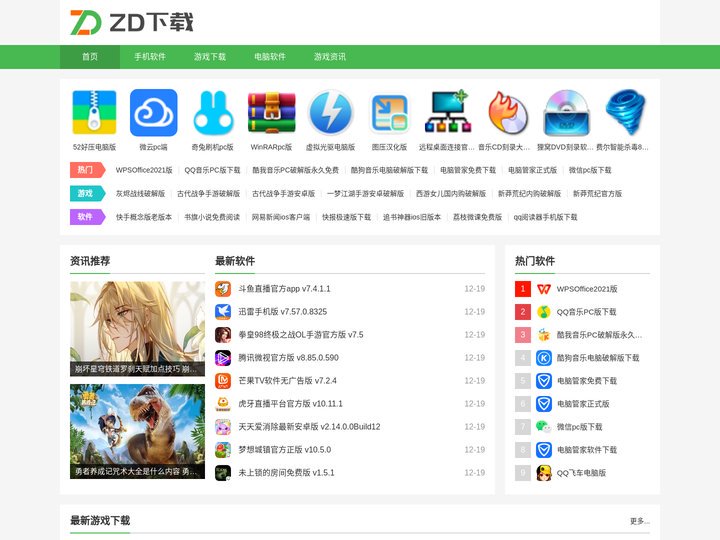Click the 天天爱消除 game icon
This screenshot has width=720, height=540.
pyautogui.click(x=223, y=427)
